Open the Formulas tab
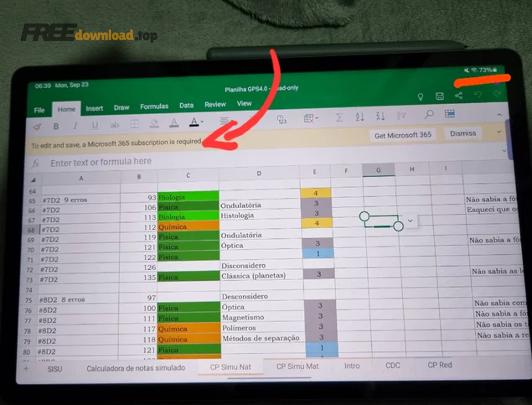 pos(154,106)
